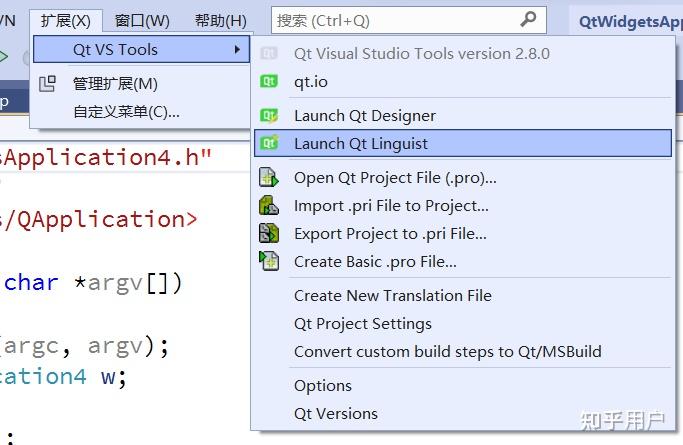This screenshot has height=445, width=683.
Task: Open the 帮助(H) menu
Action: click(220, 20)
